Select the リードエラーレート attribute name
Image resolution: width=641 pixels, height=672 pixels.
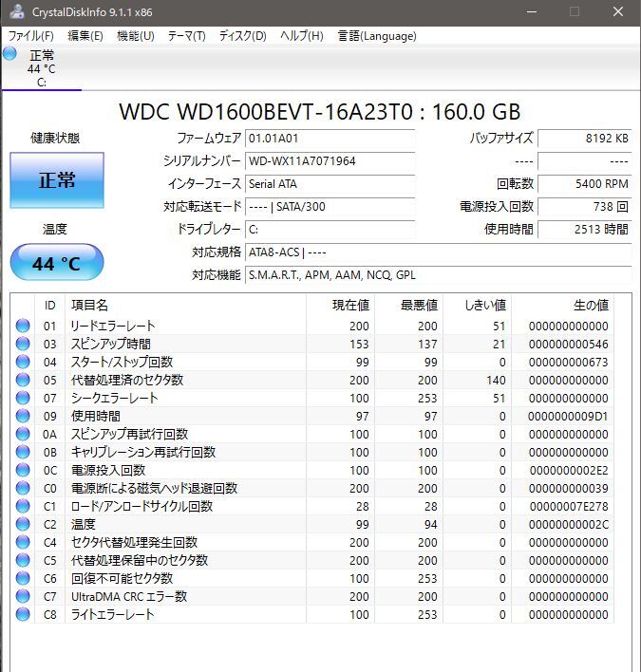coord(113,327)
